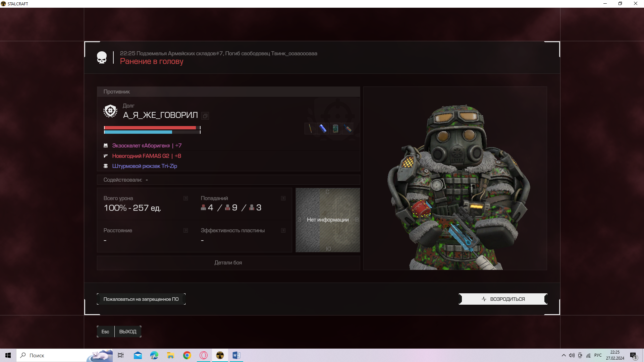Click the body hits icon
644x362 pixels.
point(227,207)
